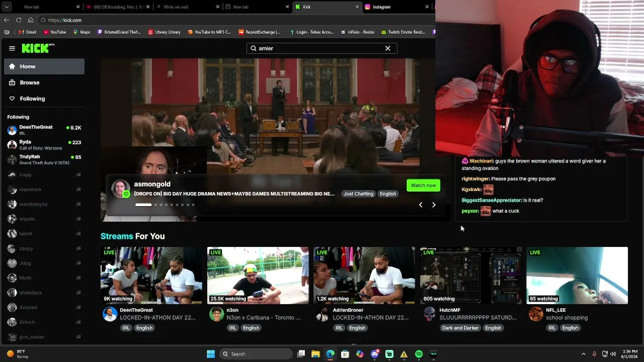Open HutchMF stream thumbnail

pos(471,275)
